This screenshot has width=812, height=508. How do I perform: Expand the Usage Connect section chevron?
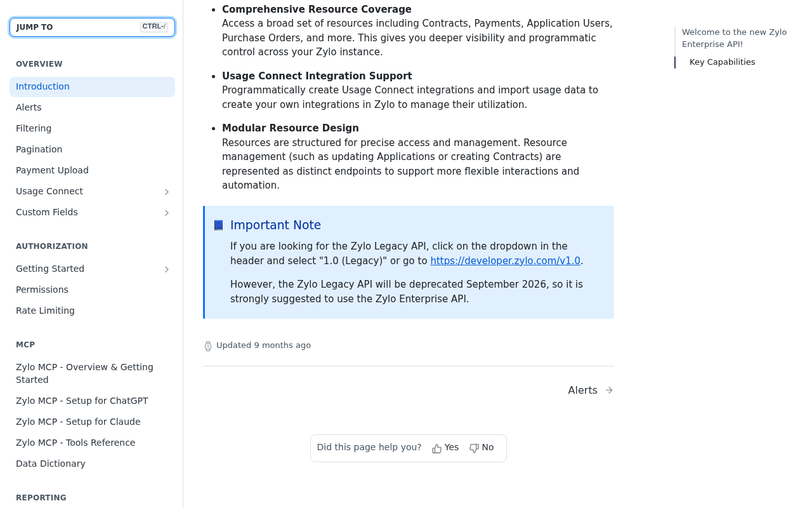point(167,192)
